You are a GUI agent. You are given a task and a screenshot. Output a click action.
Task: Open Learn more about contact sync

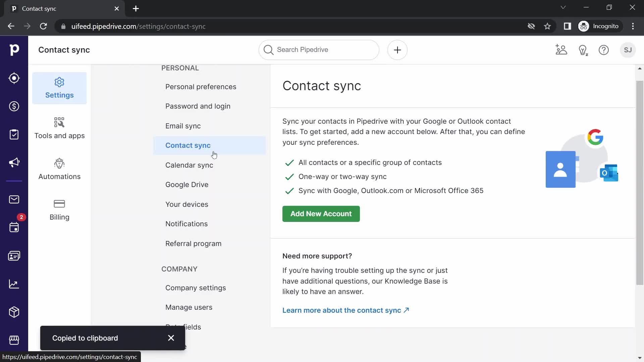(346, 310)
